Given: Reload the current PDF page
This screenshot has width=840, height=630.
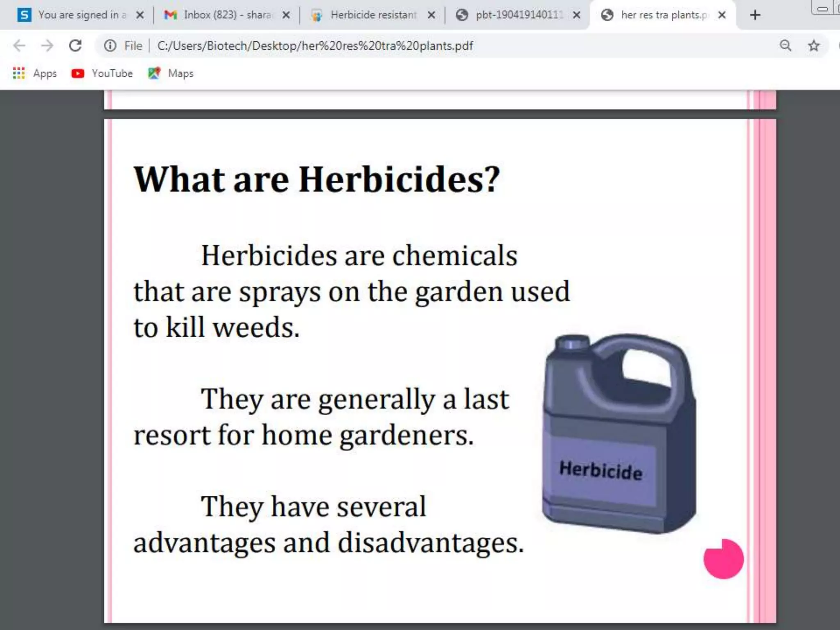Looking at the screenshot, I should click(75, 45).
